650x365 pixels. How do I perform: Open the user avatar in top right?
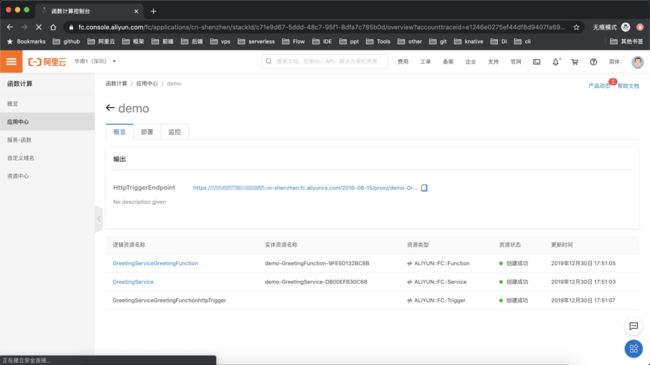637,62
